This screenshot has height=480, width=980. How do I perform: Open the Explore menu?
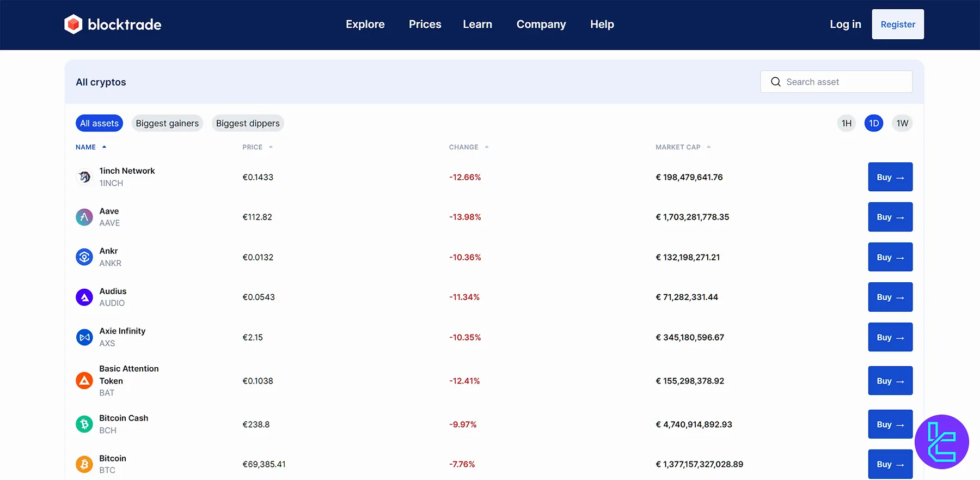(x=365, y=24)
